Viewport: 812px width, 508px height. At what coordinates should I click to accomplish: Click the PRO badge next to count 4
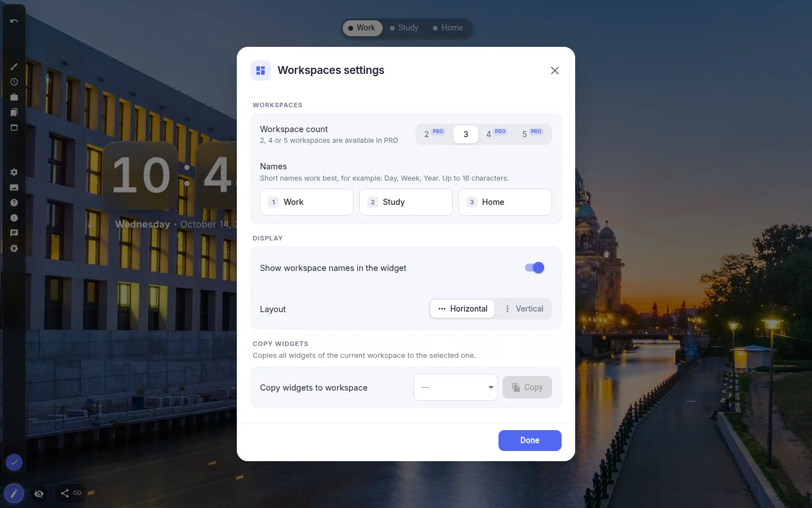pos(500,132)
